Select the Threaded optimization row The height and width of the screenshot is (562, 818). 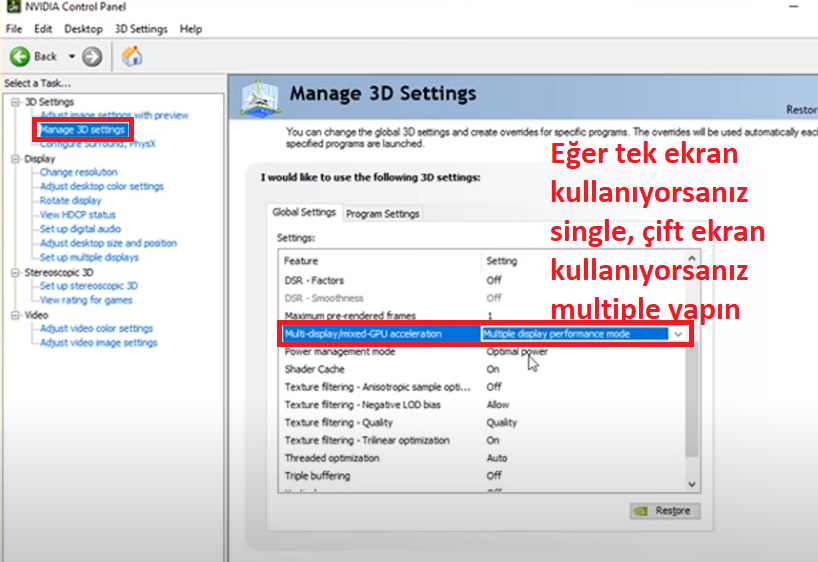[483, 458]
